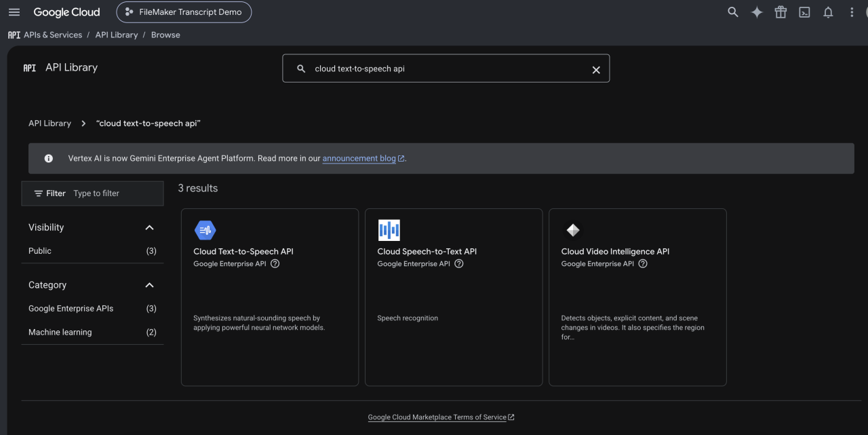Click the 3 results count text
868x435 pixels.
click(x=198, y=188)
